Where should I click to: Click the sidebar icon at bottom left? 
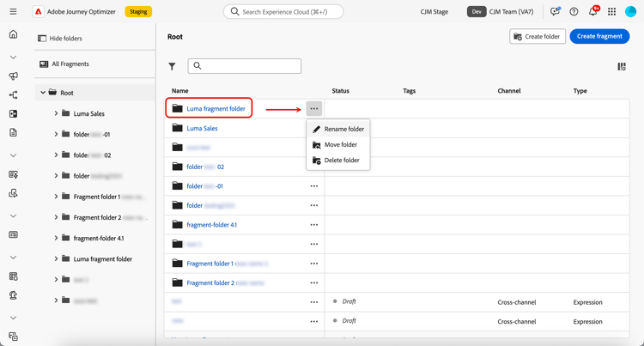[x=13, y=337]
